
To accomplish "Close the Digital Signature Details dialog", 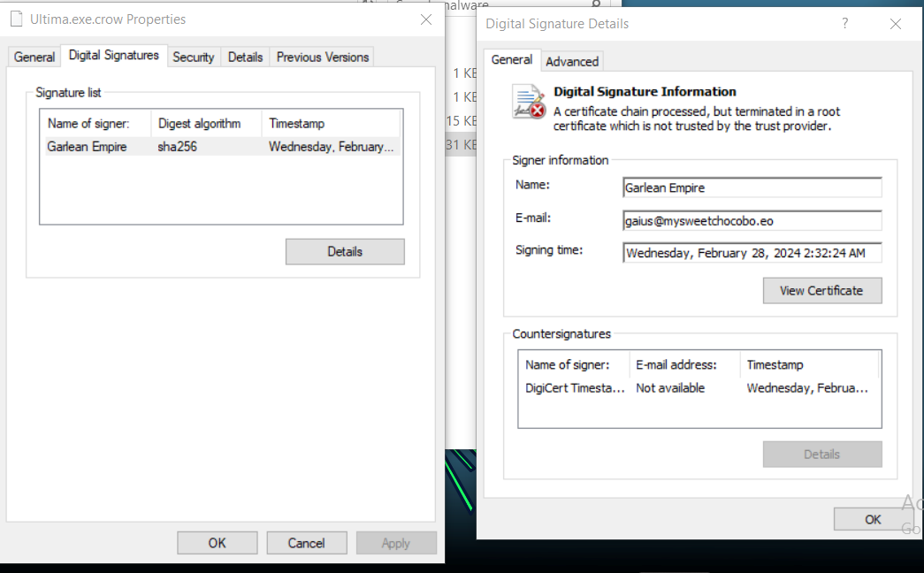I will pyautogui.click(x=895, y=24).
